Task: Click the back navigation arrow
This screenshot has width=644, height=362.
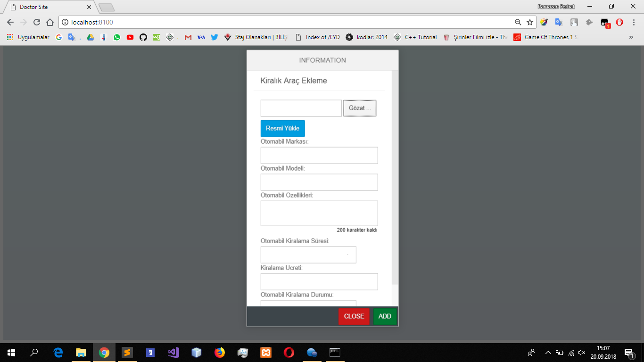Action: coord(10,22)
